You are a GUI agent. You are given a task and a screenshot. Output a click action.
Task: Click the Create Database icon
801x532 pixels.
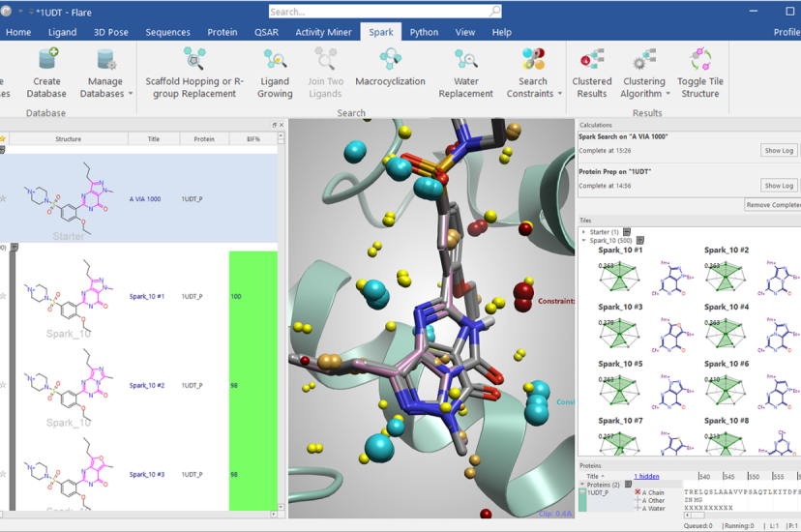[47, 60]
